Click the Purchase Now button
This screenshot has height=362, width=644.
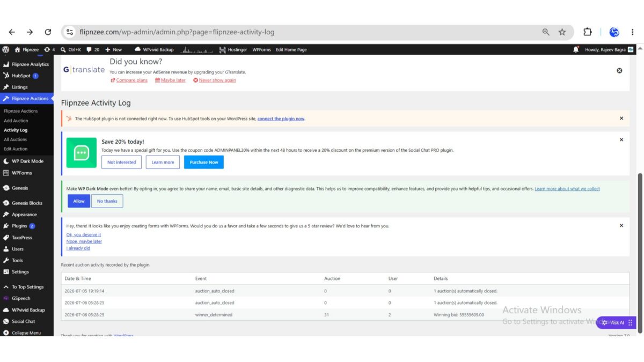(x=204, y=162)
